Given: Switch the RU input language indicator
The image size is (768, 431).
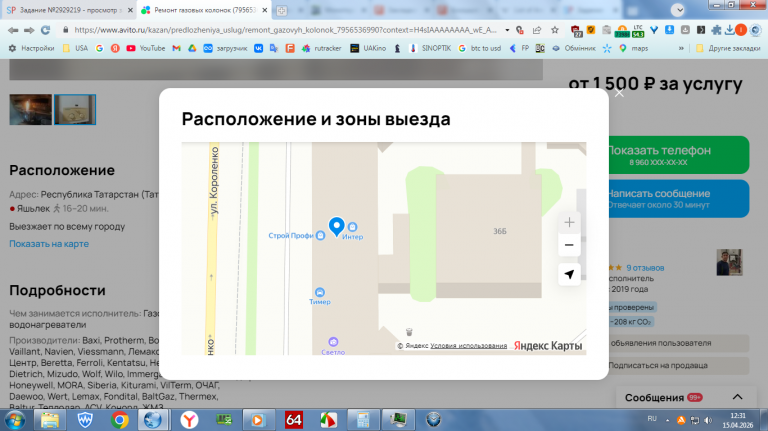Looking at the screenshot, I should (652, 419).
